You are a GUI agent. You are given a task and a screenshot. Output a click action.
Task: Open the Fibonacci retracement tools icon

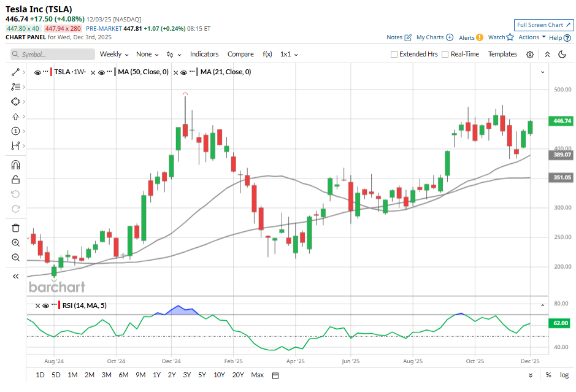(15, 87)
